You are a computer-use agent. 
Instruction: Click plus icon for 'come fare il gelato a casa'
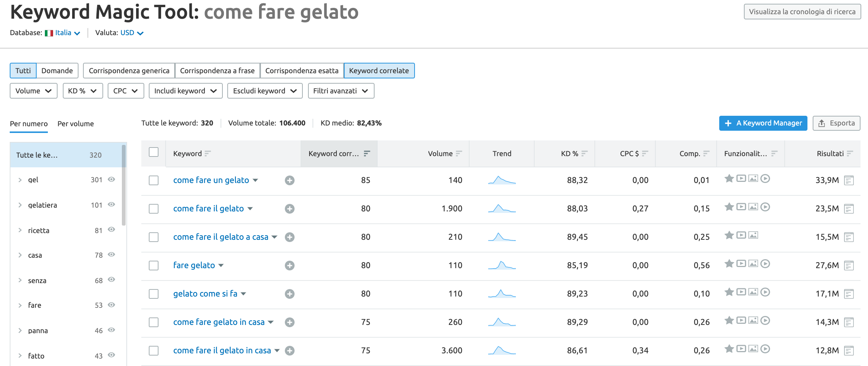(289, 237)
